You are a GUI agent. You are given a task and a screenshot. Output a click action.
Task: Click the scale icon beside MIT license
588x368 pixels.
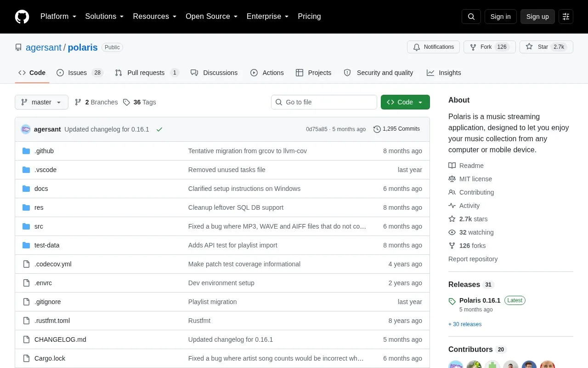[x=452, y=179]
